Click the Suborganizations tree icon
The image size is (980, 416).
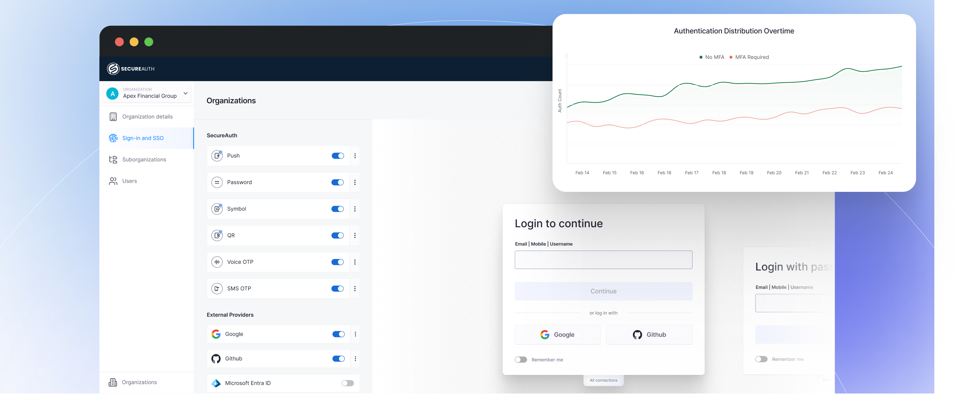tap(113, 160)
